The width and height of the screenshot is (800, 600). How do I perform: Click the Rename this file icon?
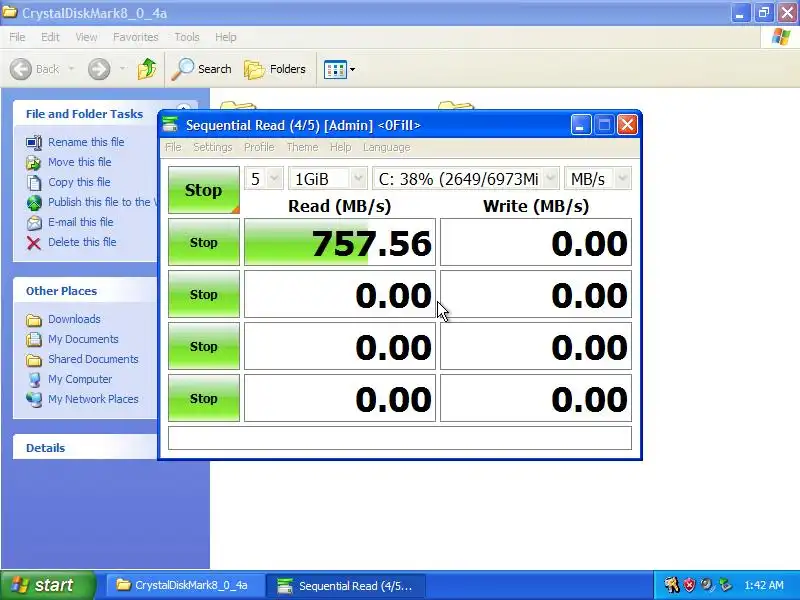point(34,142)
